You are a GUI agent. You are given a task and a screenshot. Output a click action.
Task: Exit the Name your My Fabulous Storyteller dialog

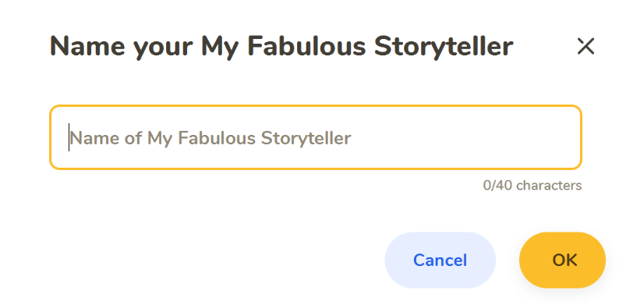(586, 46)
